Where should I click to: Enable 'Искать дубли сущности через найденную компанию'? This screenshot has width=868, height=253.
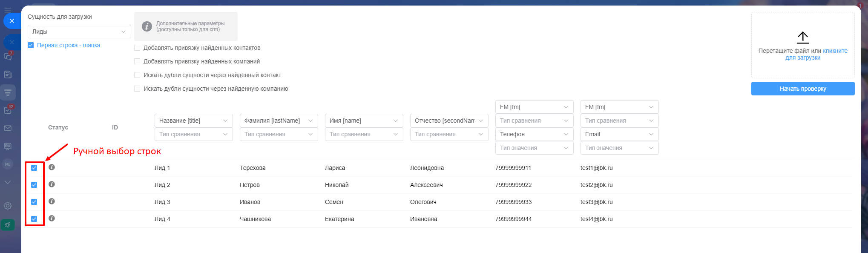pos(137,89)
